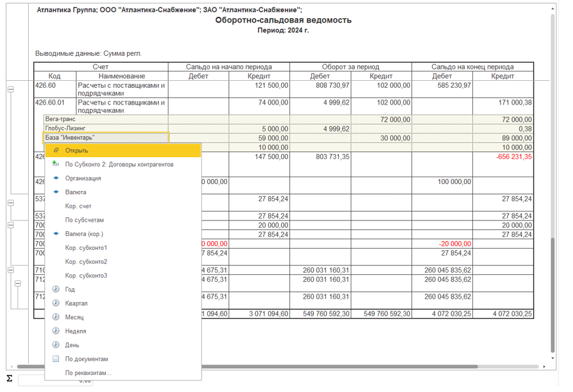This screenshot has height=392, width=573.
Task: Click the vertical scrollbar up arrow
Action: click(553, 8)
